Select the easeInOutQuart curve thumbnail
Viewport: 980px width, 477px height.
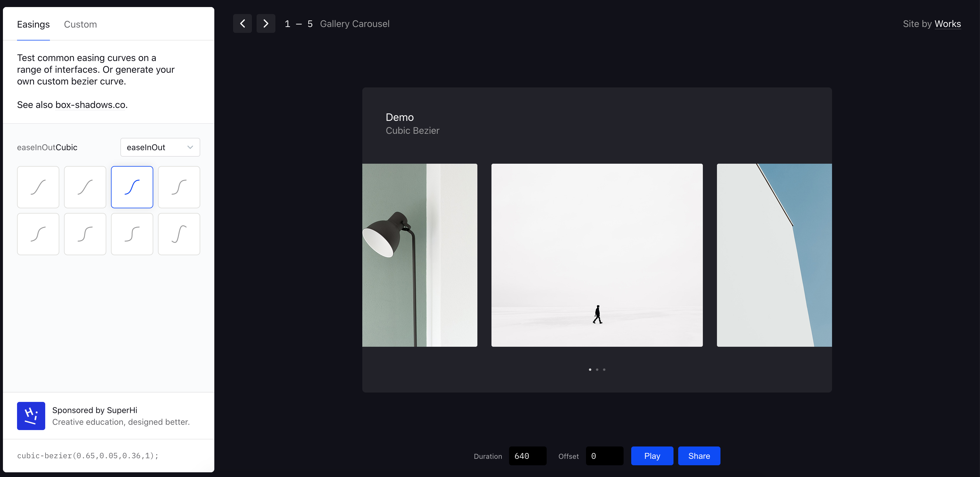pos(179,187)
